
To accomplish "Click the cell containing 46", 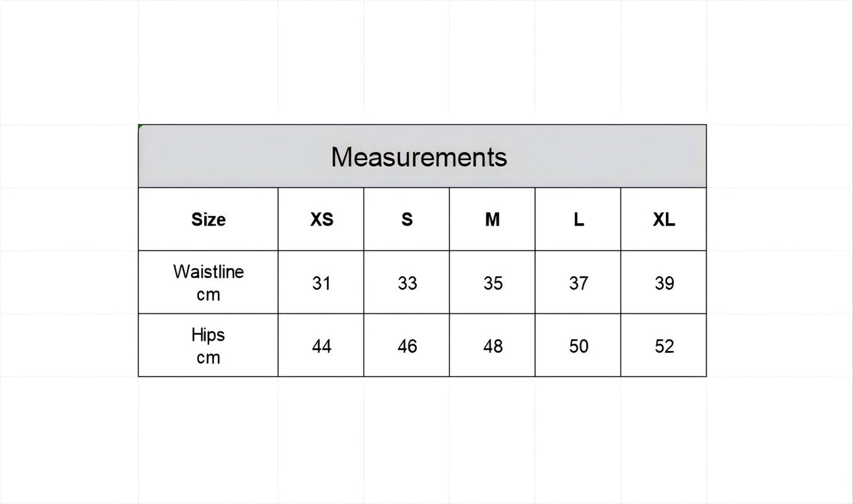I will tap(407, 345).
